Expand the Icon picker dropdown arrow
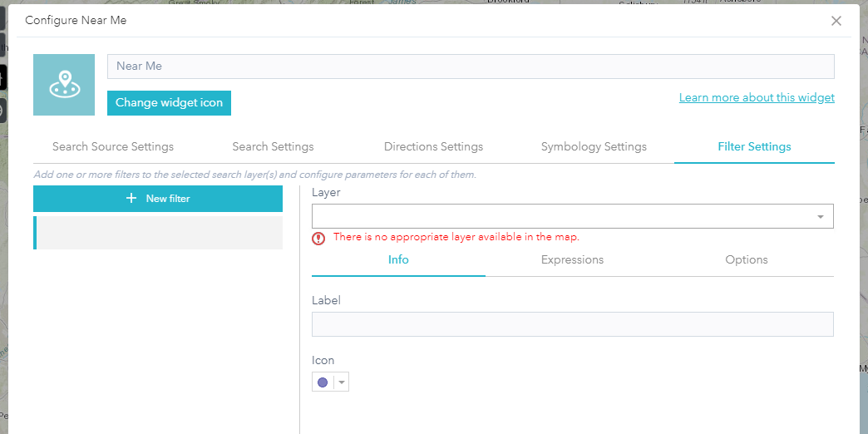Screen dimensions: 868x434 (x=341, y=382)
